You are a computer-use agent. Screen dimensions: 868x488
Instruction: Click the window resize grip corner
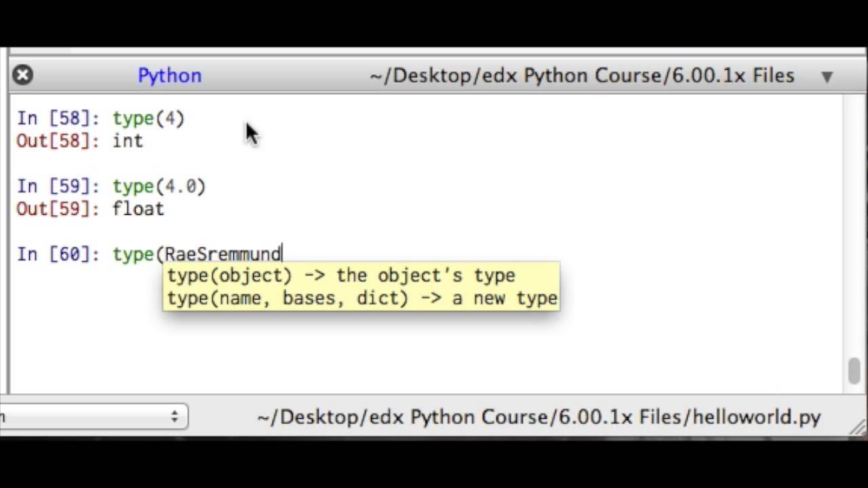coord(858,427)
